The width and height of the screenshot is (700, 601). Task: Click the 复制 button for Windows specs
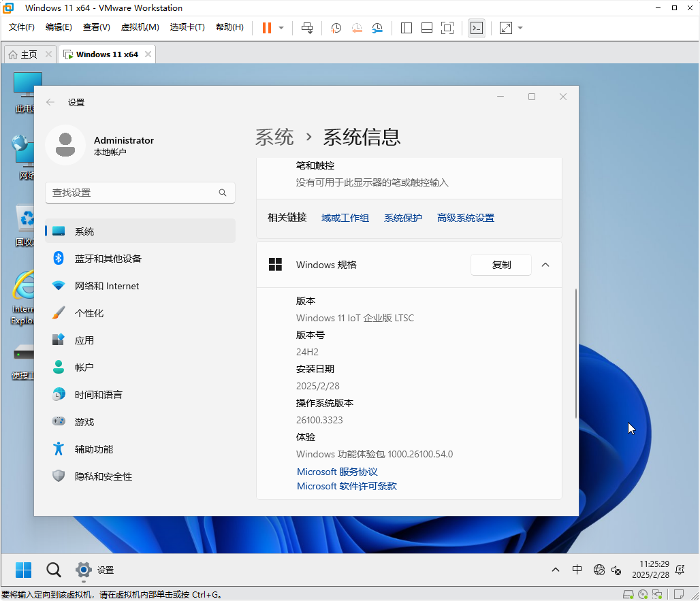pyautogui.click(x=500, y=265)
